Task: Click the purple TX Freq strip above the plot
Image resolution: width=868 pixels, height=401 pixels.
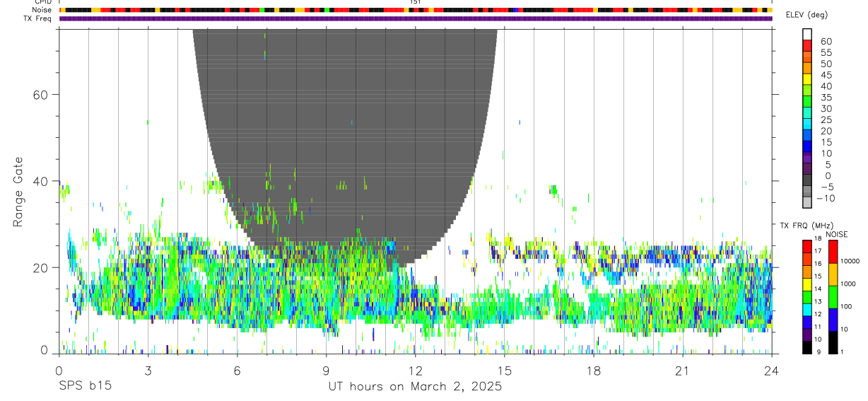Action: [416, 18]
